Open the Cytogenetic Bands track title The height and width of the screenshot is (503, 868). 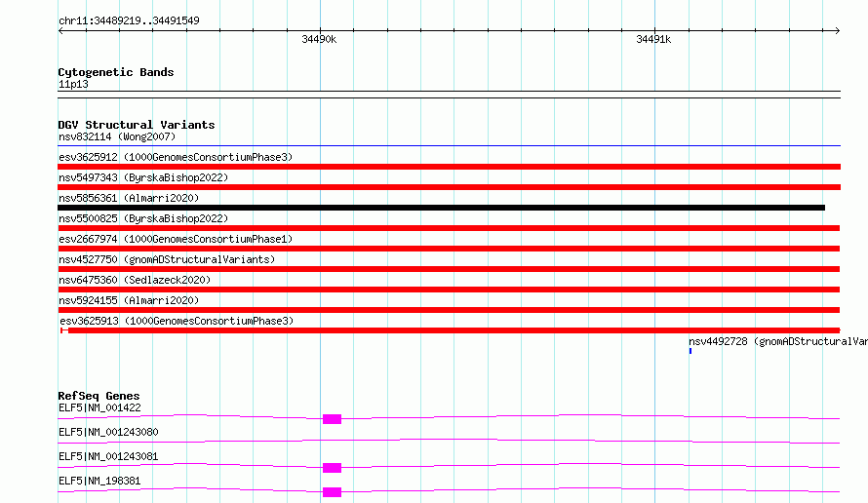(x=116, y=72)
